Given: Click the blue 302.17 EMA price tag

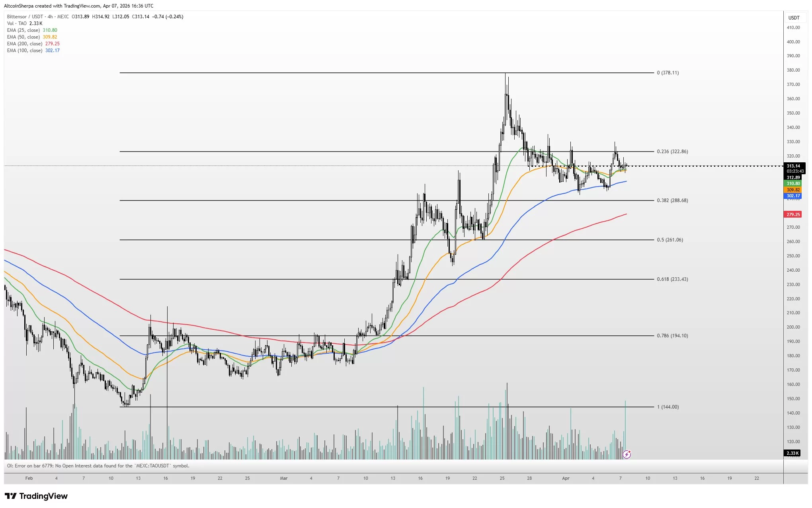Looking at the screenshot, I should [x=793, y=196].
